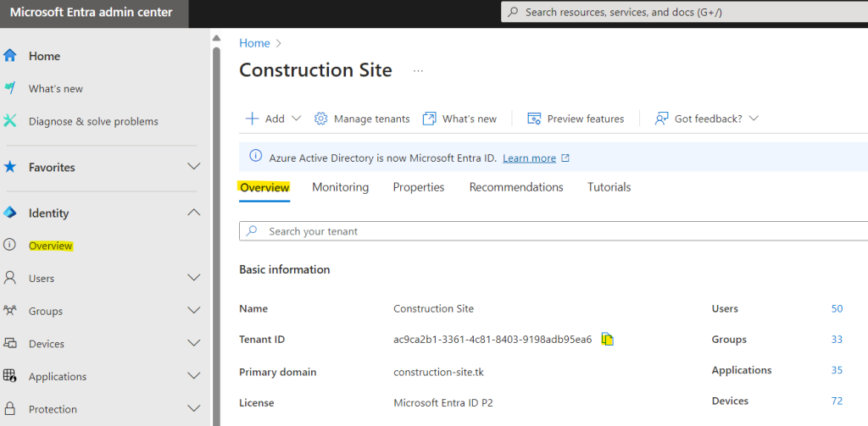This screenshot has width=868, height=426.
Task: Click the license value Microsoft Entra ID P2
Action: (443, 403)
